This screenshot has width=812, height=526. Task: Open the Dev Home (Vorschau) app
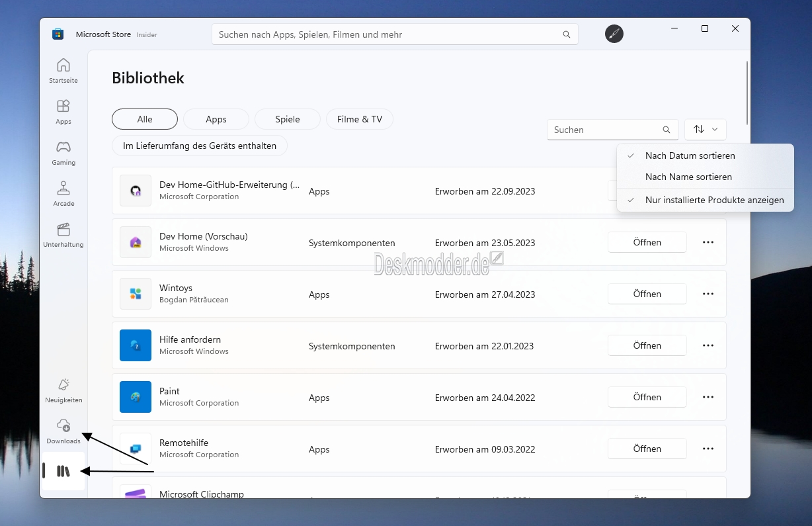point(647,242)
